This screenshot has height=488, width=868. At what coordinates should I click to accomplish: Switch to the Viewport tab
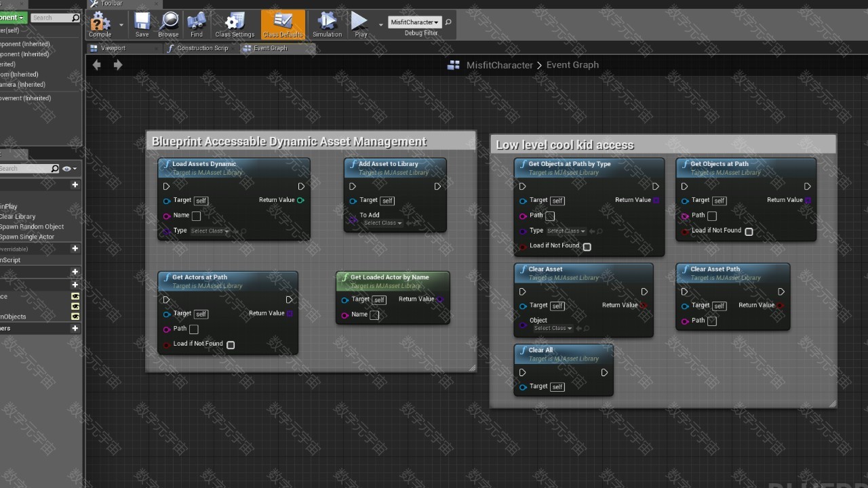pos(113,48)
